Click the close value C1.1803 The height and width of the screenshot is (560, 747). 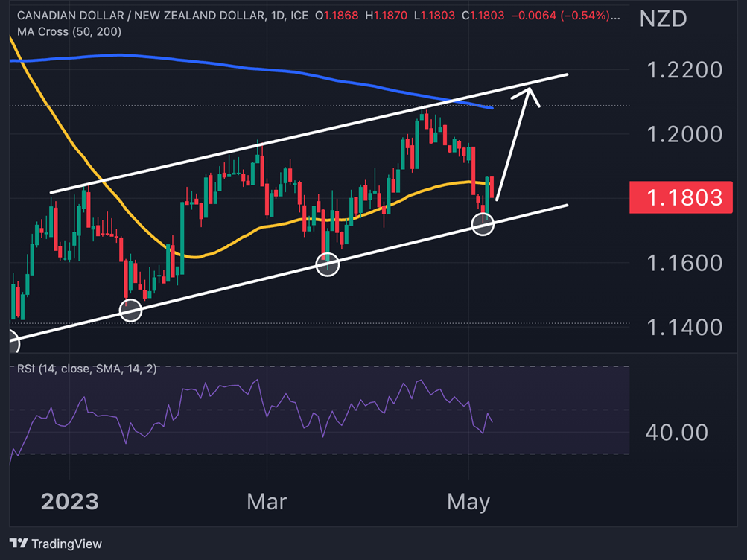pos(483,16)
